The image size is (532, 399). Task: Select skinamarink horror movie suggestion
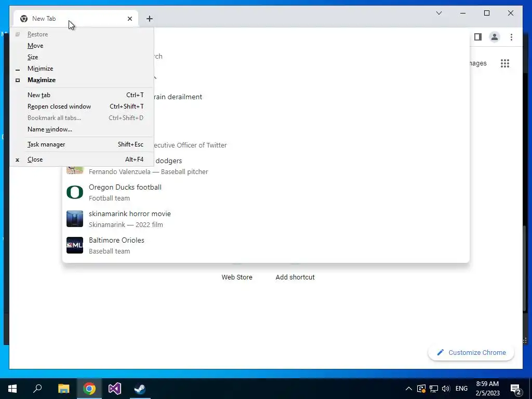tap(266, 219)
